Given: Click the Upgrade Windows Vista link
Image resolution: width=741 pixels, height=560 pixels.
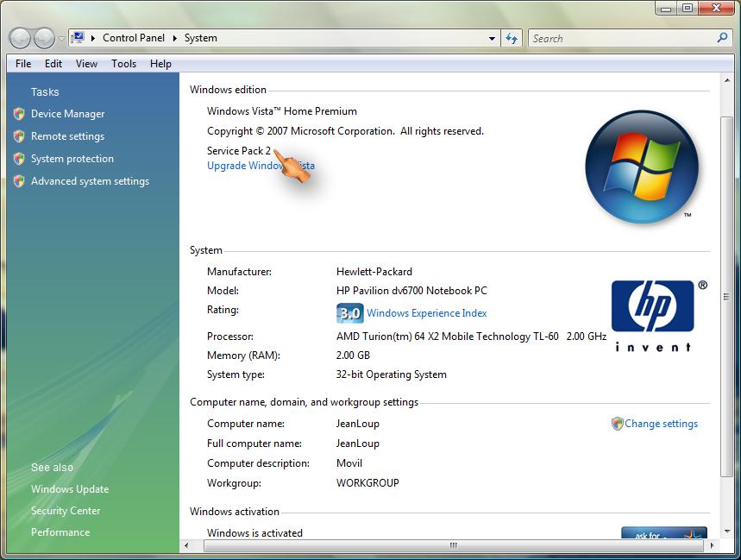Looking at the screenshot, I should 261,166.
